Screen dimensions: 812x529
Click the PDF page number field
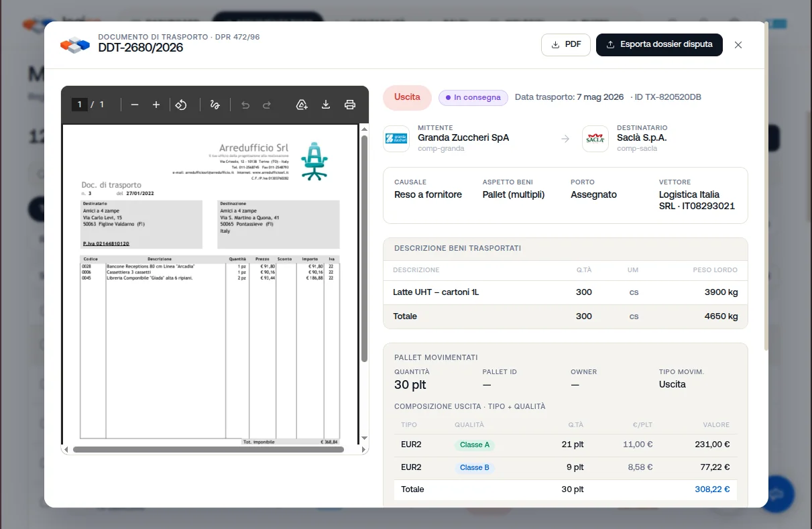tap(80, 105)
